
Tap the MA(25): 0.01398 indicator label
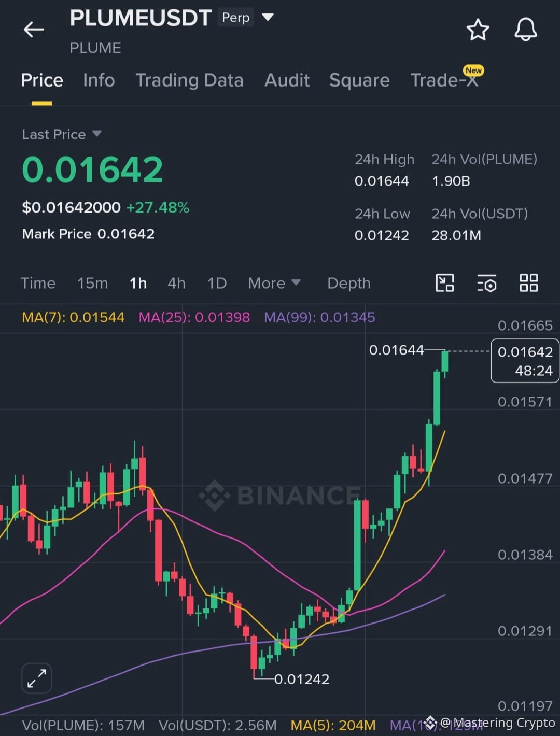coord(194,317)
